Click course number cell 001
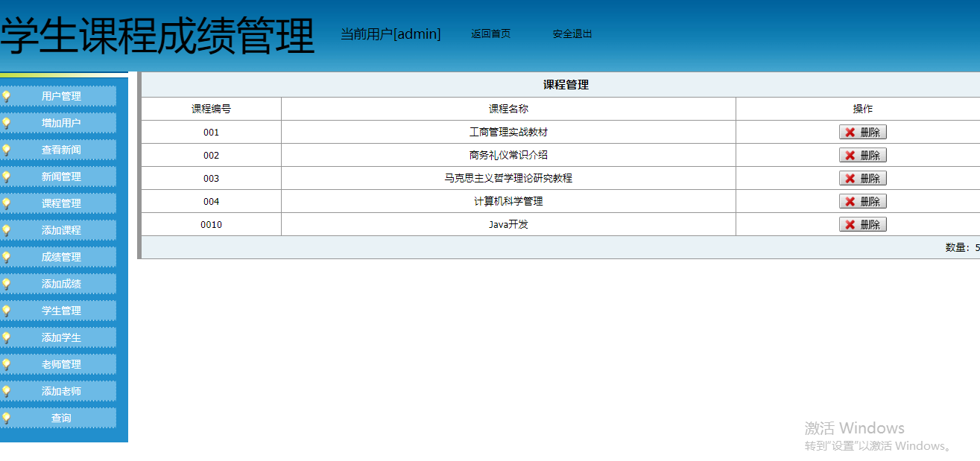The width and height of the screenshot is (980, 461). [211, 132]
